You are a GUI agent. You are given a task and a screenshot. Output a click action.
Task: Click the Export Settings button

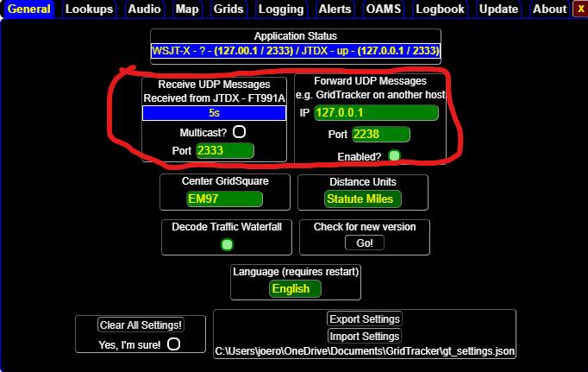tap(365, 319)
